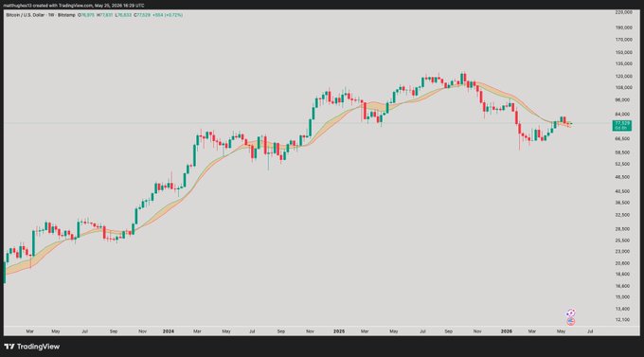Image resolution: width=644 pixels, height=357 pixels.
Task: Click the 16,600 price axis label
Action: (623, 286)
